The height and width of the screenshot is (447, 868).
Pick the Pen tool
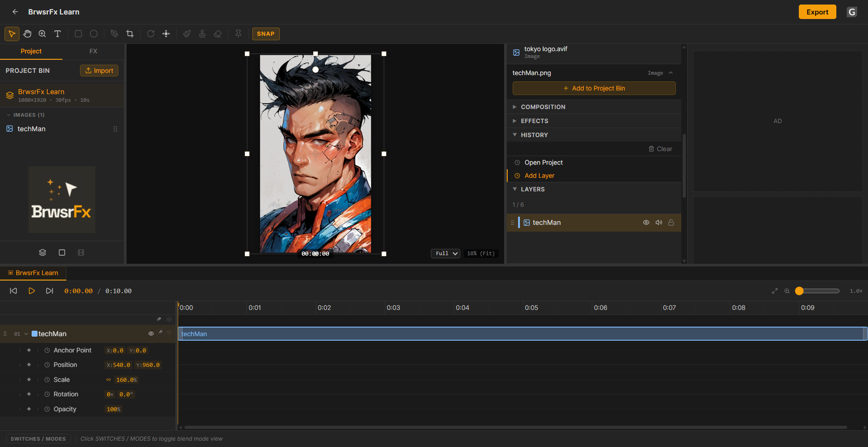pos(114,34)
